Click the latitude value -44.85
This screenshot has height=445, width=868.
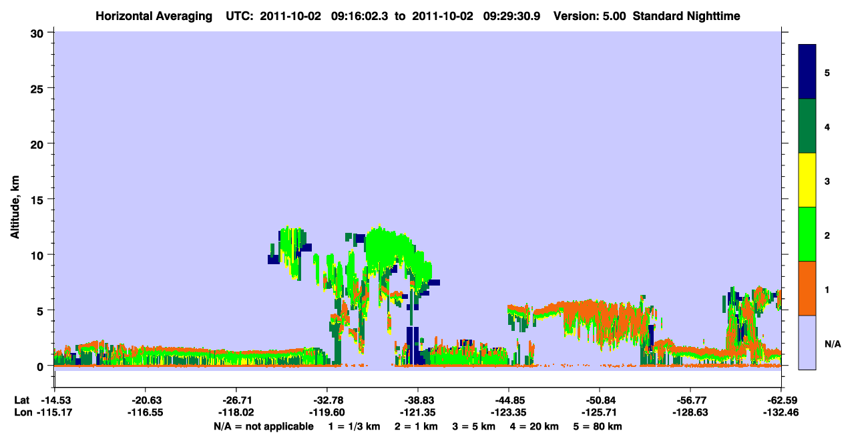click(x=509, y=400)
